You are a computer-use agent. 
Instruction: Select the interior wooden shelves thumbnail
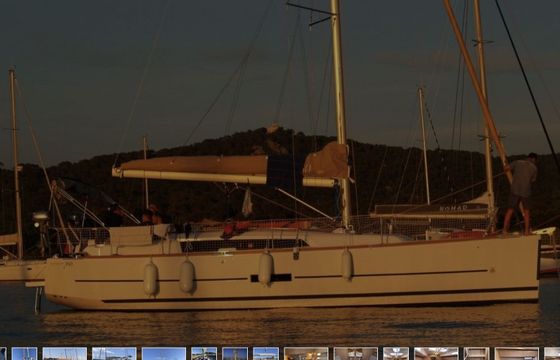[476, 354]
